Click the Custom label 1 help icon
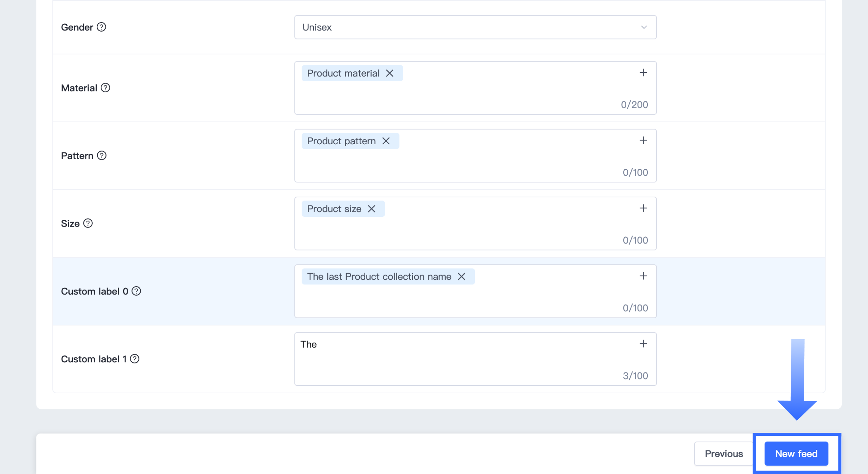Viewport: 868px width, 474px height. click(x=135, y=359)
